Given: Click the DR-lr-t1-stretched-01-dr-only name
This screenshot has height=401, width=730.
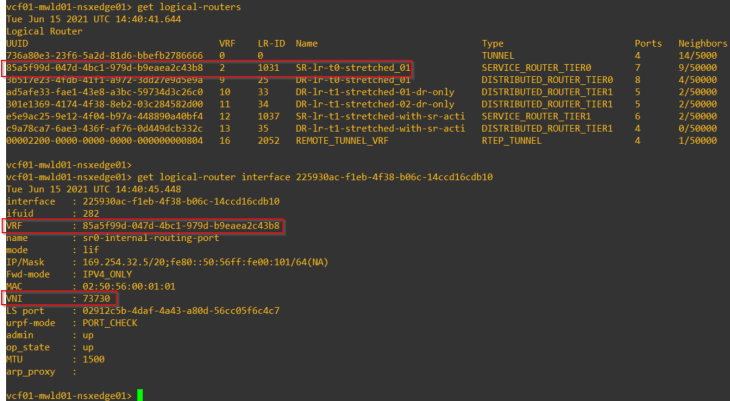Looking at the screenshot, I should pos(375,92).
